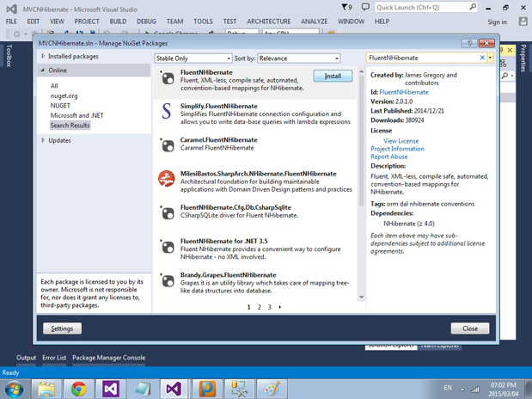Open File Explorer from the taskbar
Image resolution: width=532 pixels, height=399 pixels.
click(x=46, y=390)
